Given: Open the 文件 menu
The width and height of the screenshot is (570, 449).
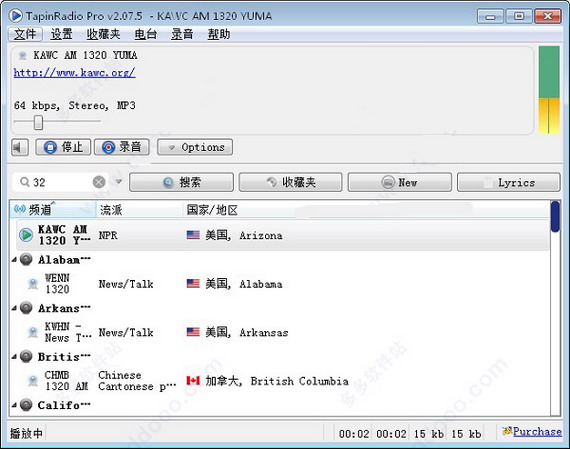Looking at the screenshot, I should (25, 34).
